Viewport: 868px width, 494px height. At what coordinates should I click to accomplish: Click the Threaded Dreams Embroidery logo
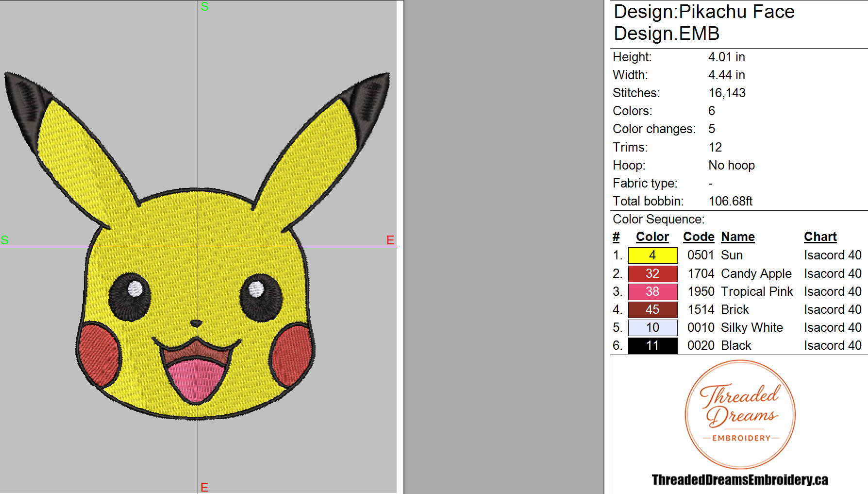(x=740, y=414)
